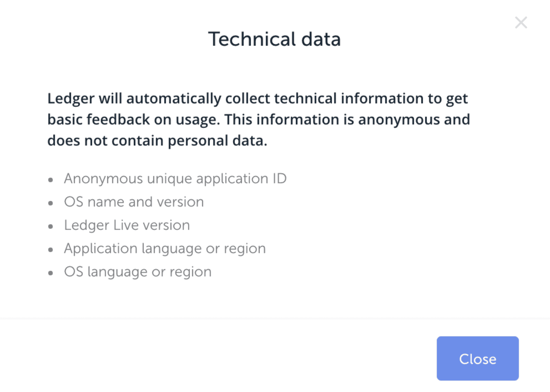Click the line starting "Ledger will automatically collect"

258,98
